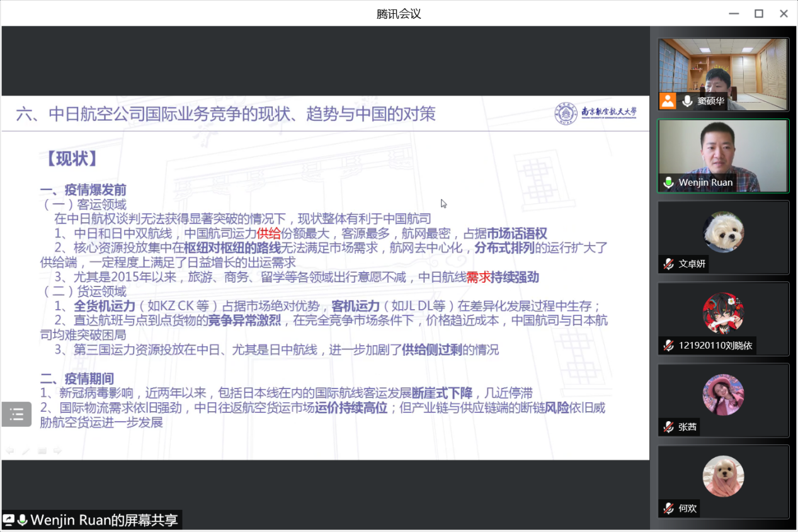Click 文卓妍's dog avatar tile

tap(723, 231)
